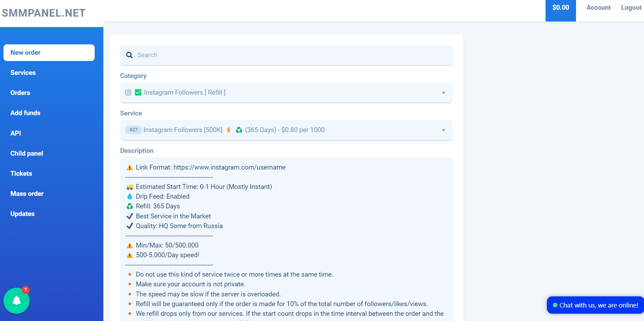The image size is (644, 321).
Task: Click the lightning bolt icon in Service
Action: coord(229,130)
